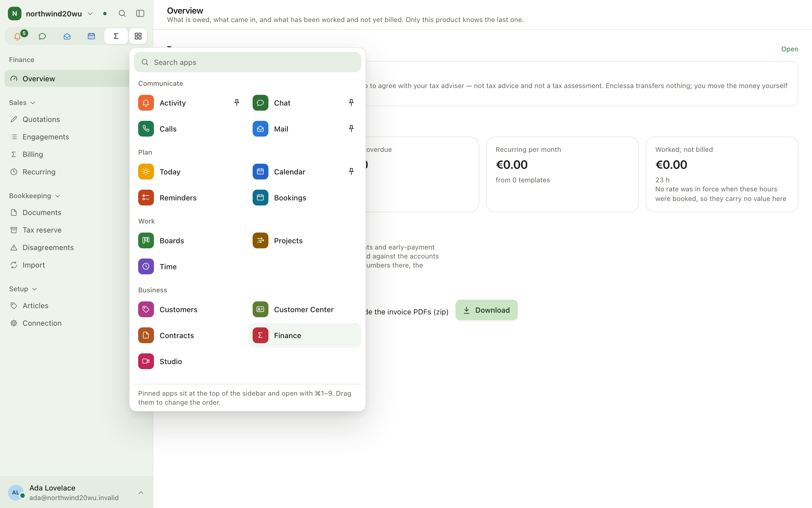Unpin the Calendar app
Viewport: 812px width, 508px height.
[x=351, y=172]
